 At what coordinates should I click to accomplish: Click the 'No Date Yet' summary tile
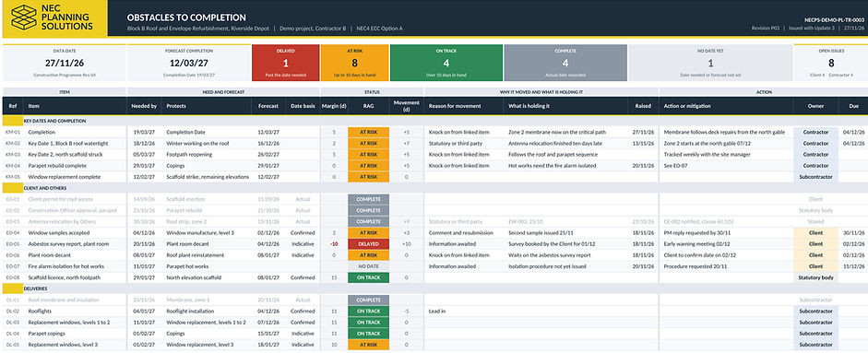point(711,63)
